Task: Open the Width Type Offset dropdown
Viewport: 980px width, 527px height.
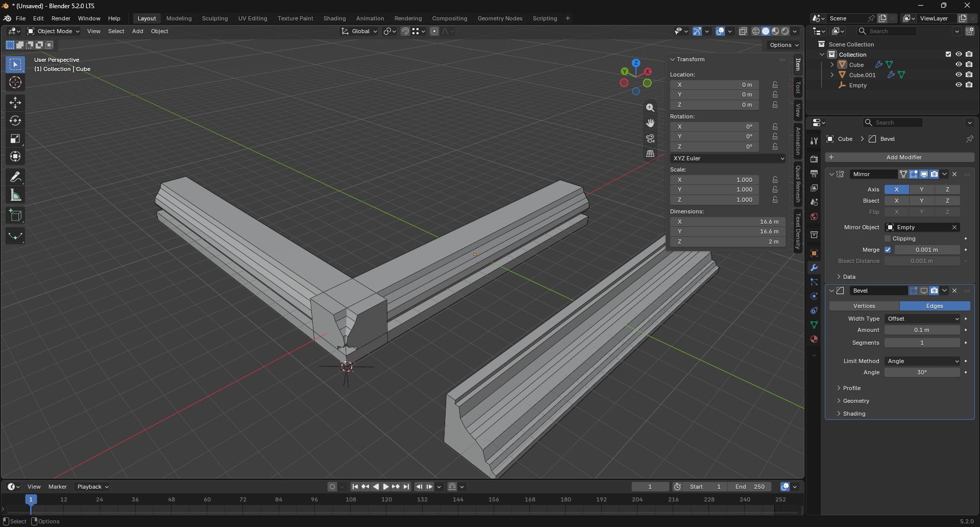Action: pyautogui.click(x=923, y=319)
